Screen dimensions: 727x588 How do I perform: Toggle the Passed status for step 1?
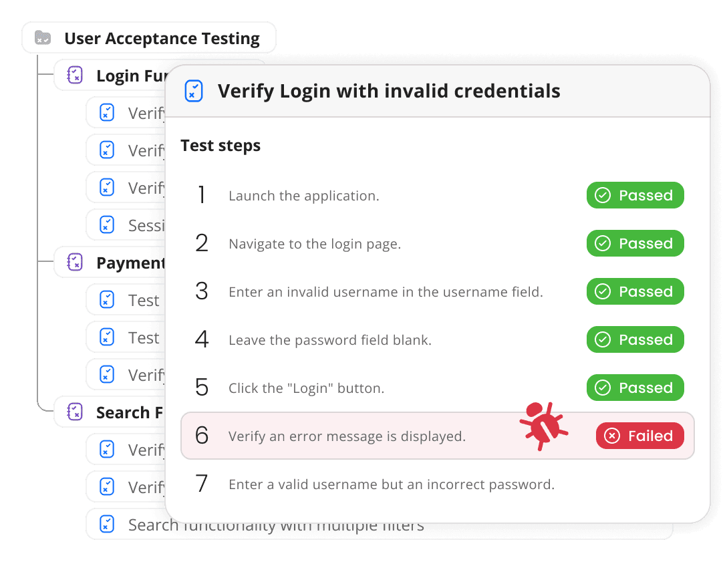click(635, 195)
